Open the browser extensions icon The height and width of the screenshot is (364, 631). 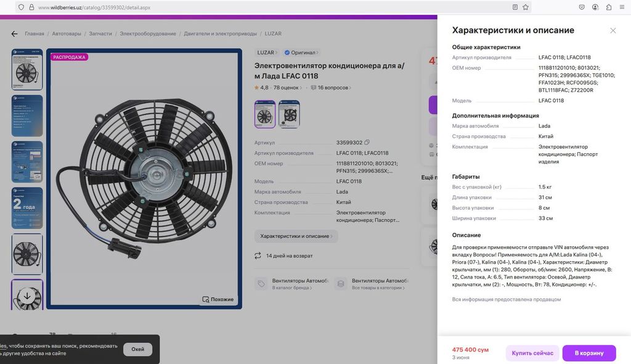click(x=609, y=7)
